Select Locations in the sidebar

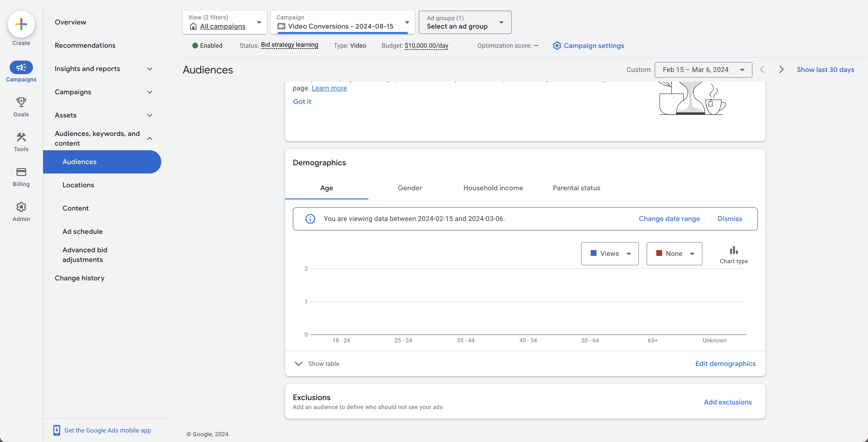pyautogui.click(x=78, y=185)
